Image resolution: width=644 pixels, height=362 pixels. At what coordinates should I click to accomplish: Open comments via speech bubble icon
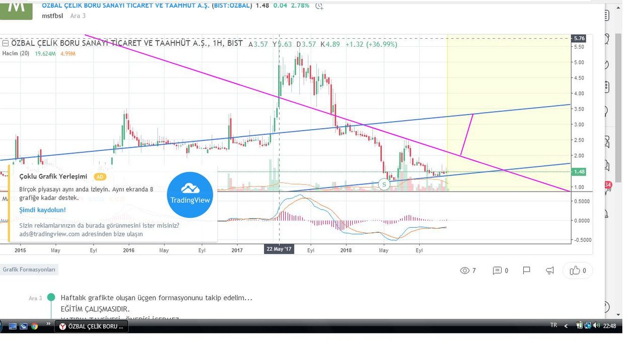(497, 270)
